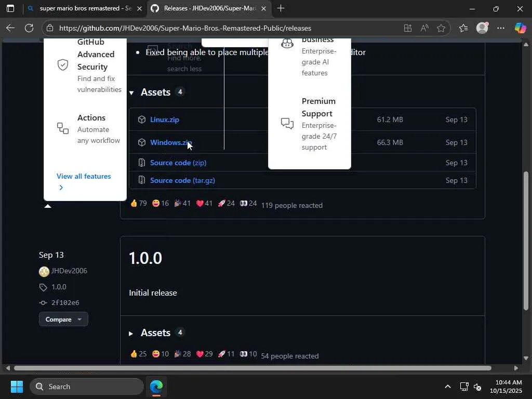
Task: Select the Releases GitHub browser tab
Action: pos(209,8)
